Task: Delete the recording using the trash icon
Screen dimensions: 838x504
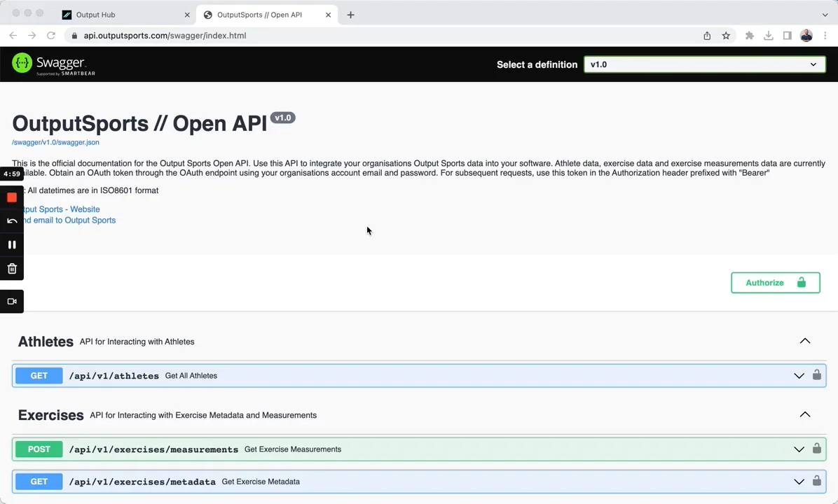Action: tap(12, 269)
